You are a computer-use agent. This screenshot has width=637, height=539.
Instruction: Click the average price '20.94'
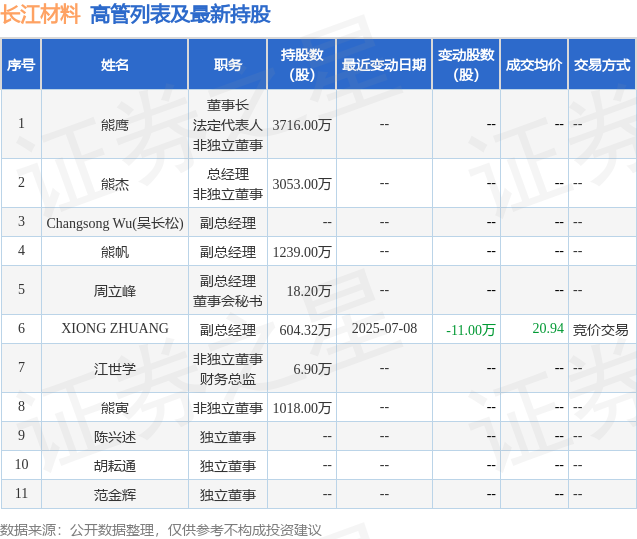(548, 328)
